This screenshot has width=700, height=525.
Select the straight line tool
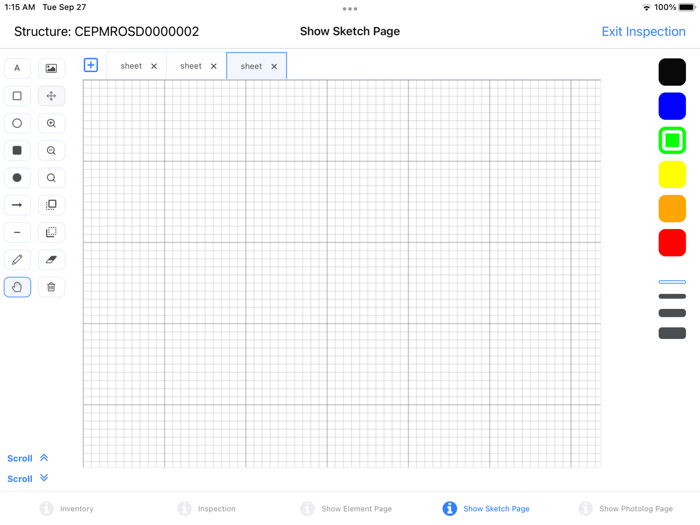[x=17, y=233]
